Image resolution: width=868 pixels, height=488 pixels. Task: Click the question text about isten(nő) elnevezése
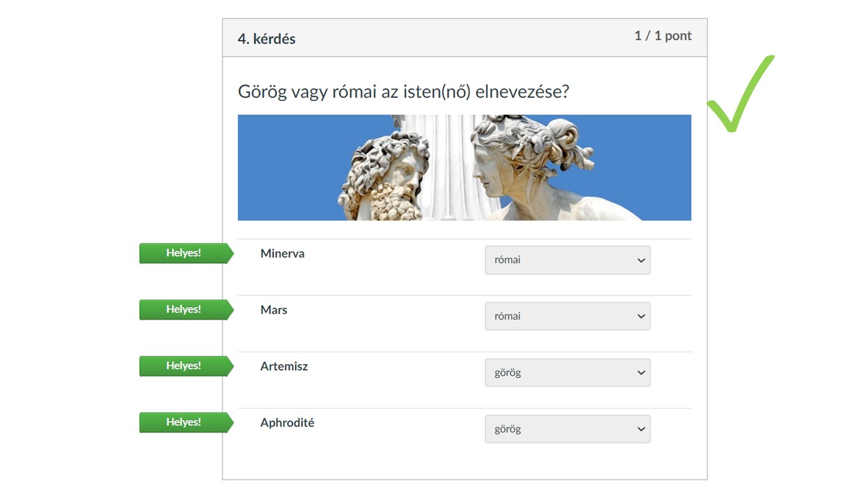pyautogui.click(x=403, y=91)
